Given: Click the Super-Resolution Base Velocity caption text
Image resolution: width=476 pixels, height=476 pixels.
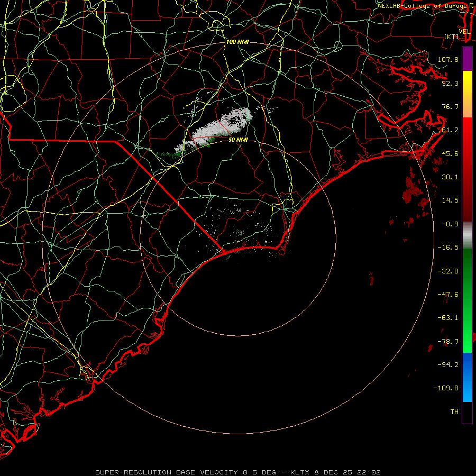Looking at the screenshot, I should (237, 472).
